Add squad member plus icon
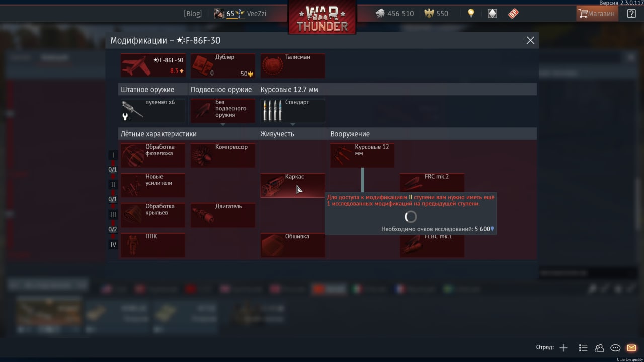Image resolution: width=644 pixels, height=362 pixels. 563,348
